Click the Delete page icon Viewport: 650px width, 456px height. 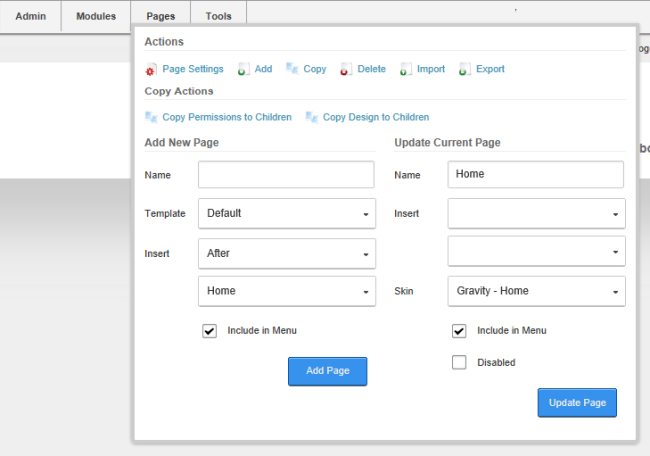(x=346, y=69)
